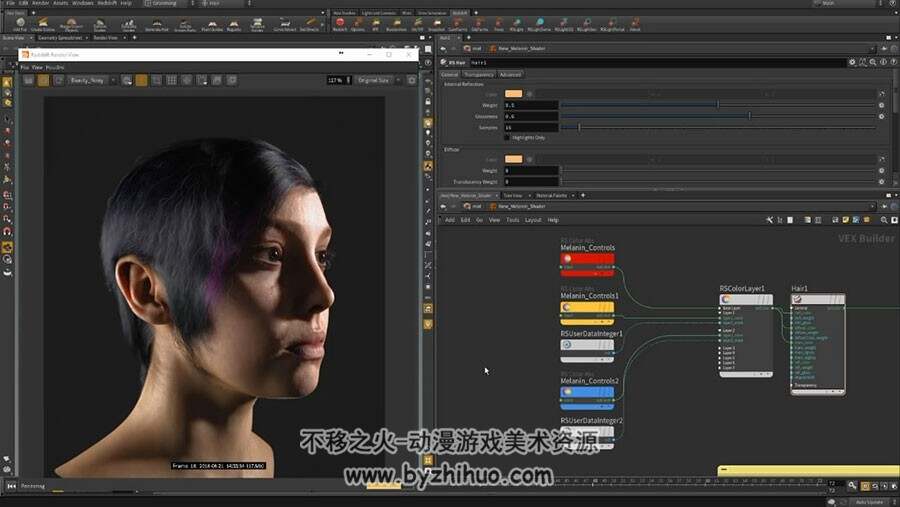Click the Internal Reflection color swatch
The width and height of the screenshot is (900, 507).
[513, 94]
